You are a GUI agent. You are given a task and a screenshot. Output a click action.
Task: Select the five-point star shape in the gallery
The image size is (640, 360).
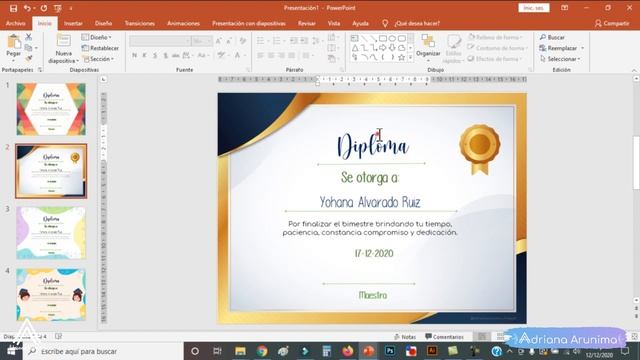[x=401, y=58]
